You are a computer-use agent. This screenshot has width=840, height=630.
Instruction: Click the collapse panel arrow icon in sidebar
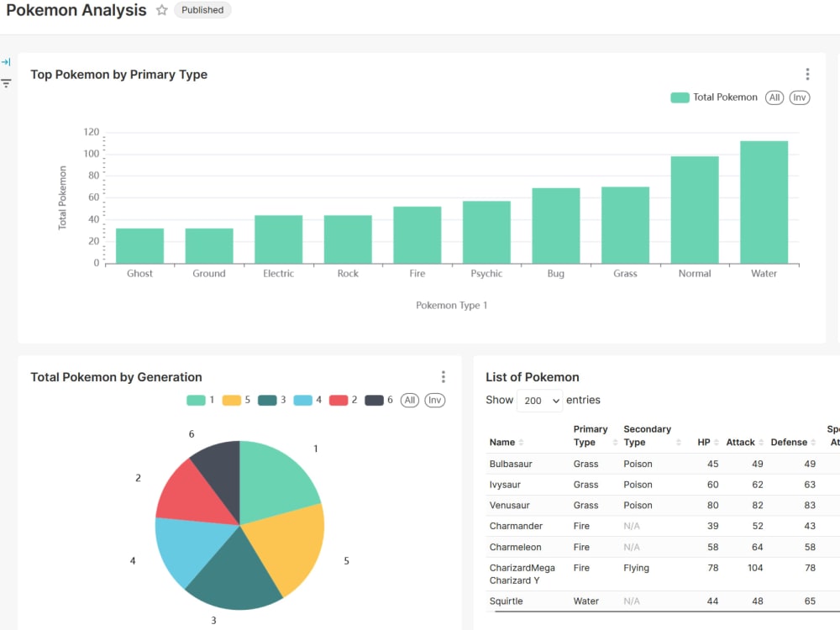[6, 61]
